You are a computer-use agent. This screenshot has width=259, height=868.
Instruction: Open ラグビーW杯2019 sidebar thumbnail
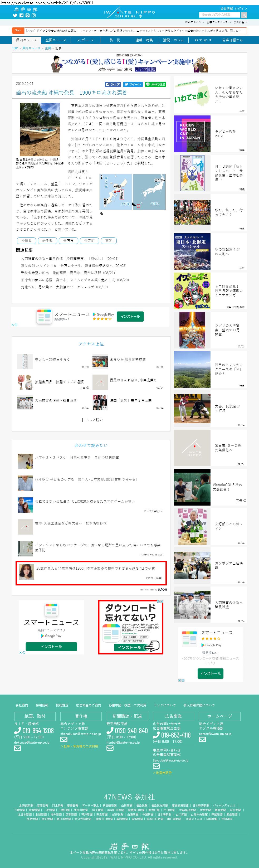(x=192, y=134)
